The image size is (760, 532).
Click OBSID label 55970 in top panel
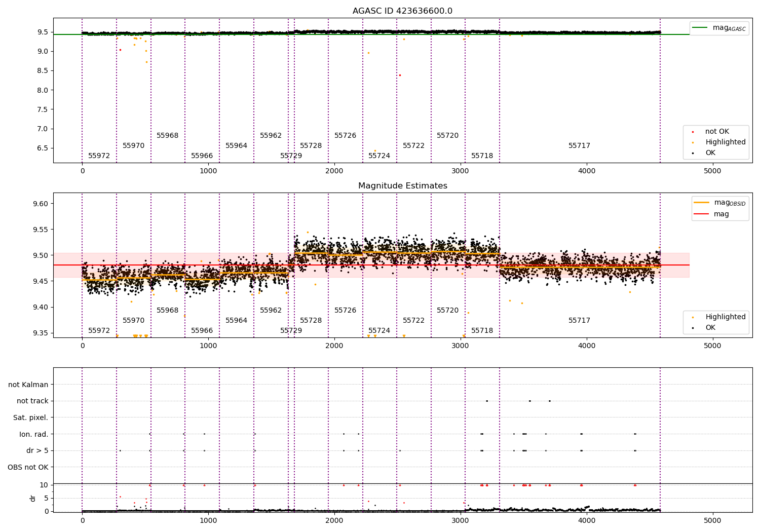pyautogui.click(x=134, y=146)
